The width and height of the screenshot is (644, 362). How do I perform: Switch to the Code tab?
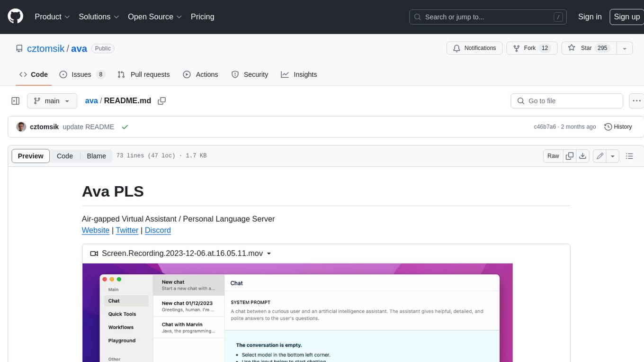click(x=34, y=74)
